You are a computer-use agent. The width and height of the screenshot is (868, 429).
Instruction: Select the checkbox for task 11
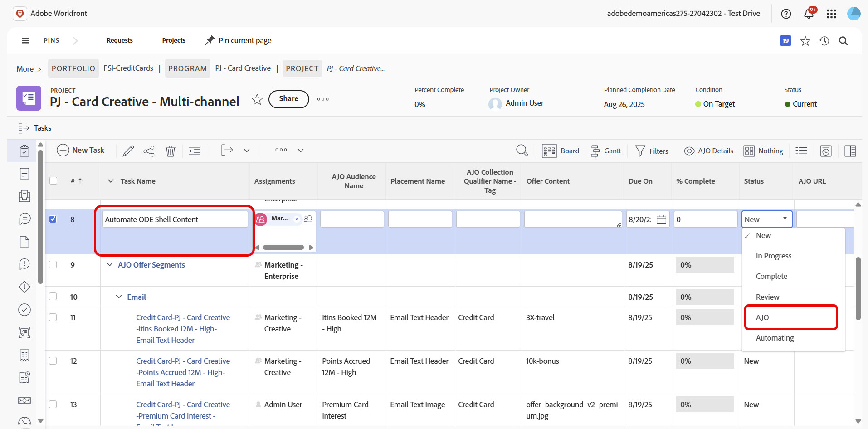[x=53, y=317]
